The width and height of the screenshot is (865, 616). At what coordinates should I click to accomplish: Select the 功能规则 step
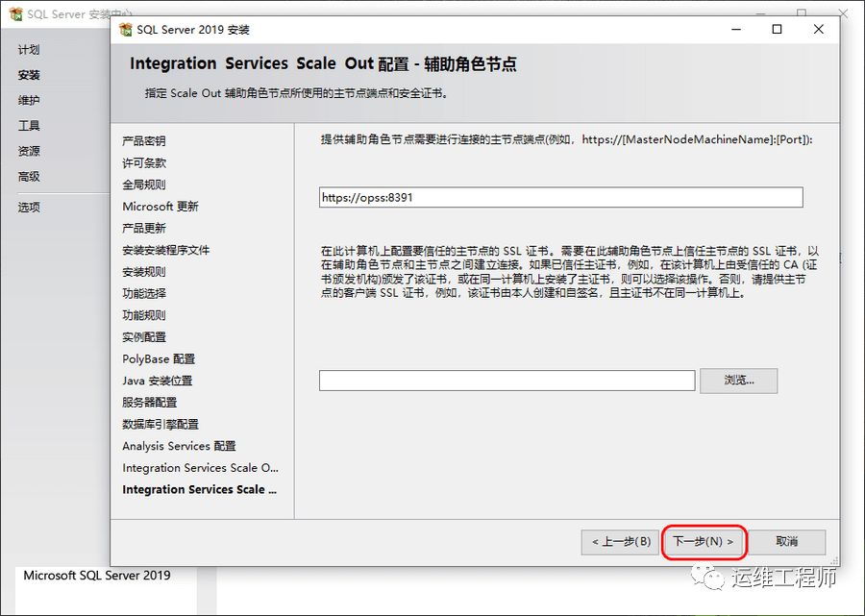tap(144, 315)
